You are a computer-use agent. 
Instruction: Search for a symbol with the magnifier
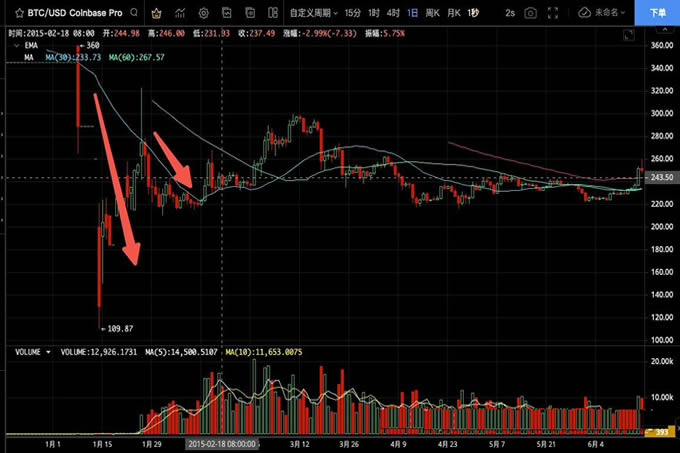[x=130, y=13]
